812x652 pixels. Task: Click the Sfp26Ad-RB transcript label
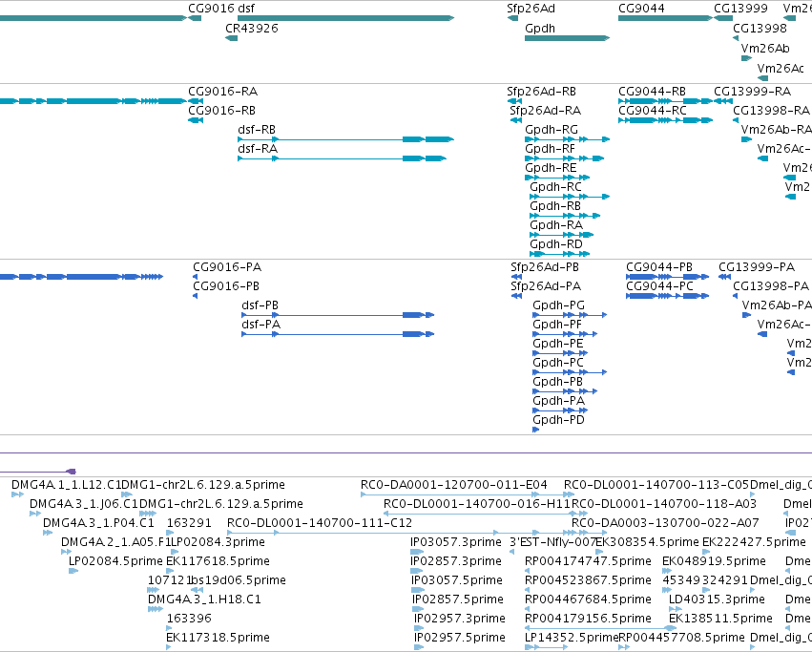(x=541, y=92)
